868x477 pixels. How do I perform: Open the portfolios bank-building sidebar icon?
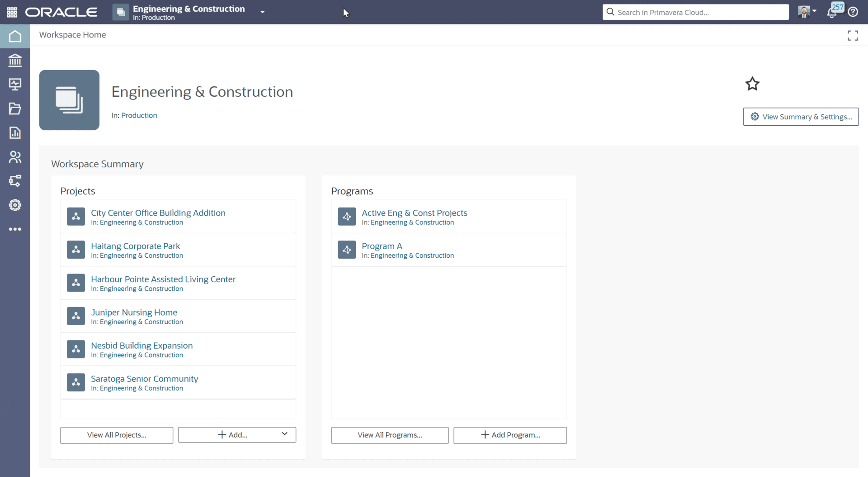coord(15,60)
